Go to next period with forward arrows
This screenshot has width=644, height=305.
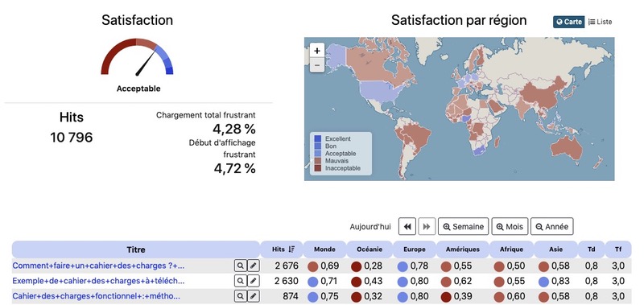427,227
